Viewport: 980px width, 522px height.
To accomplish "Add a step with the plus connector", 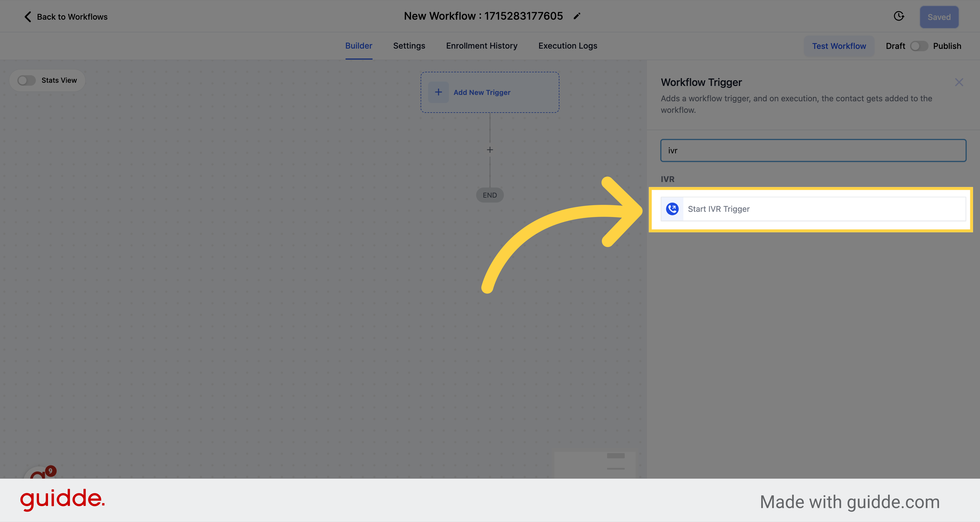I will [x=490, y=150].
